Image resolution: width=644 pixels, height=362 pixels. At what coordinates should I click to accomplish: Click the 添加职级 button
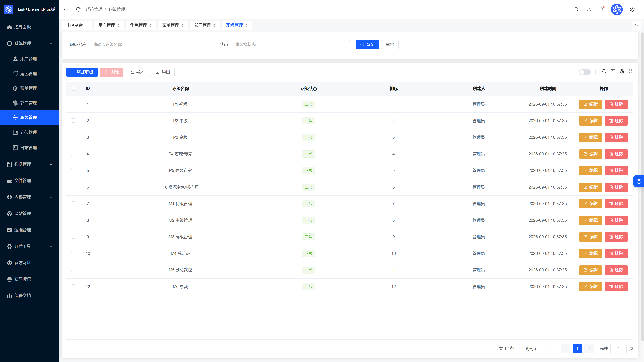point(82,72)
